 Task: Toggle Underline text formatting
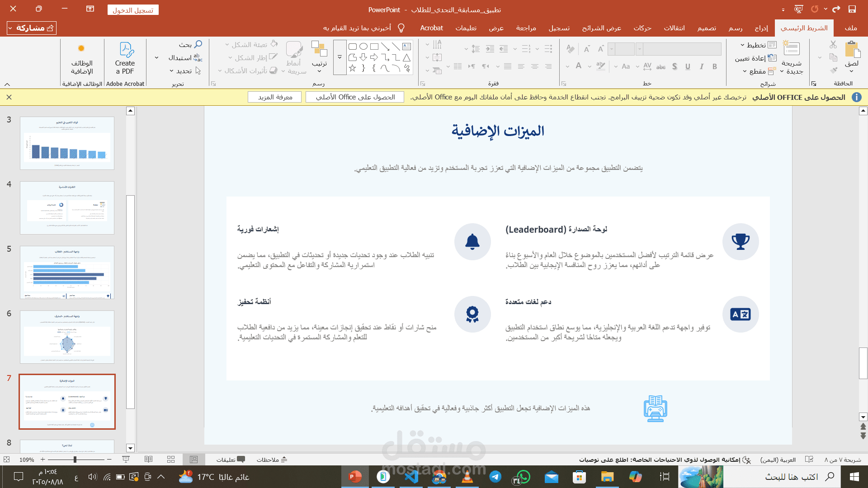click(688, 67)
